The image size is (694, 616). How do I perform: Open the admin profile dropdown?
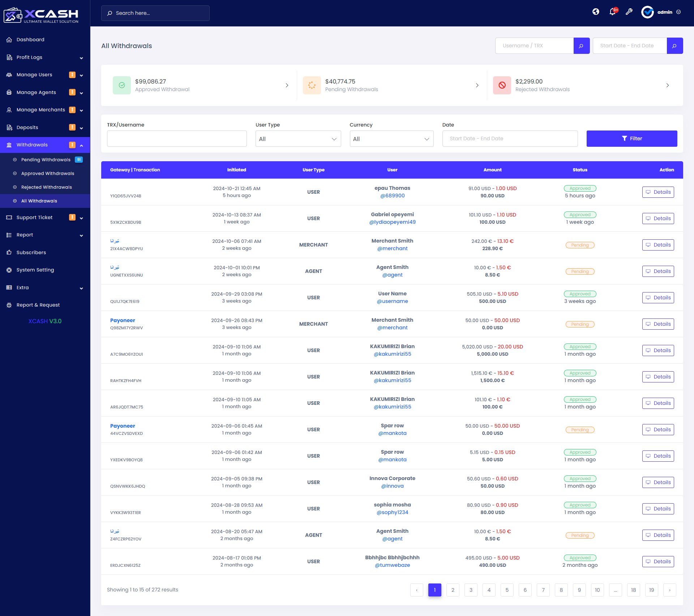tap(664, 12)
